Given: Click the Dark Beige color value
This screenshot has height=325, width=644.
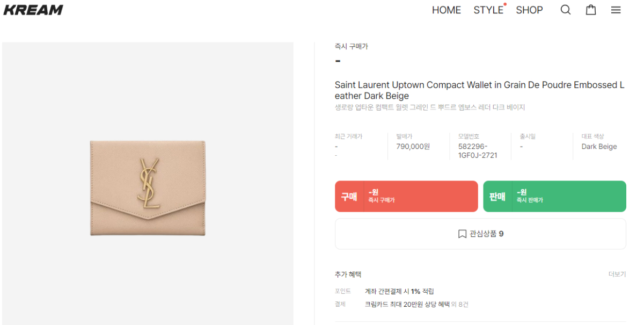Looking at the screenshot, I should [599, 147].
